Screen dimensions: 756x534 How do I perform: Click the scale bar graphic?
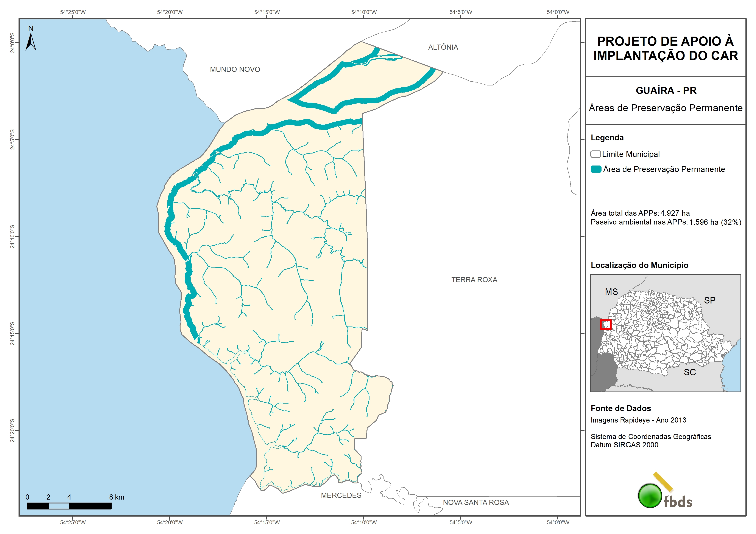(x=69, y=506)
